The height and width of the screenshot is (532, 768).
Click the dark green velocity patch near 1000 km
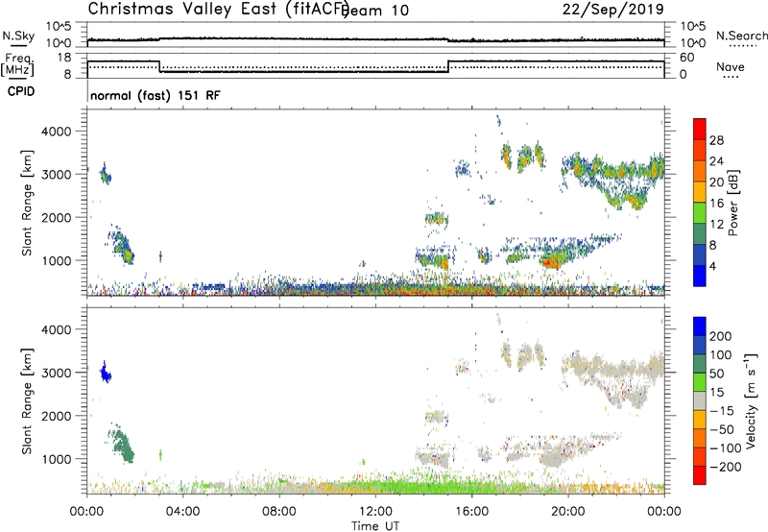point(123,445)
